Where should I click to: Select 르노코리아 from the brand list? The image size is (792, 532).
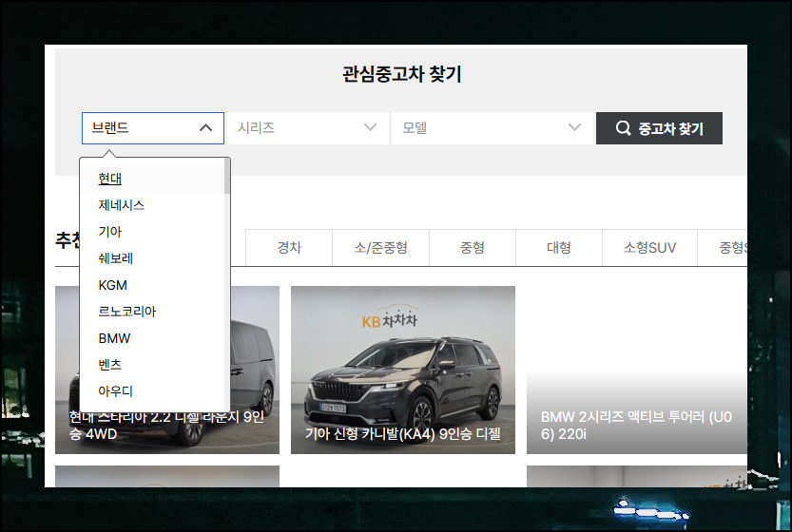(154, 312)
